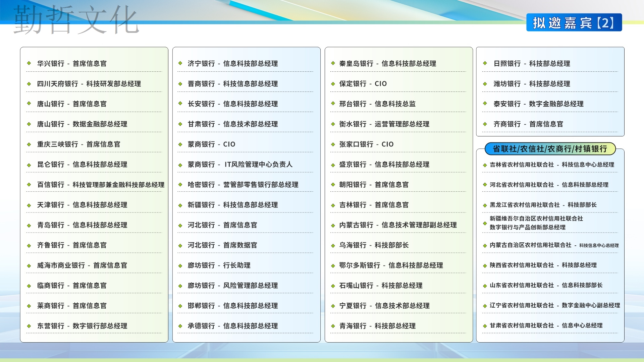Click 临商银行 - 首席信息官 row

tap(72, 285)
